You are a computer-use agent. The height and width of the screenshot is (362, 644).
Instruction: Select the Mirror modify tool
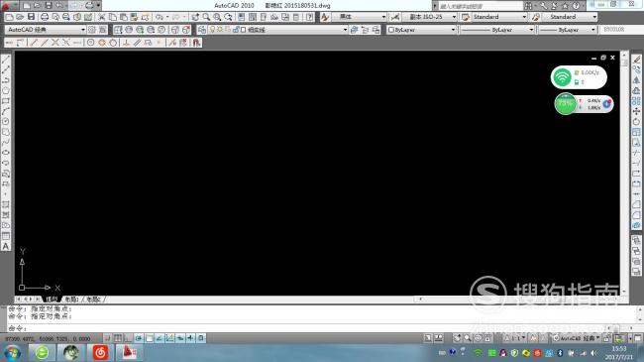coord(636,80)
